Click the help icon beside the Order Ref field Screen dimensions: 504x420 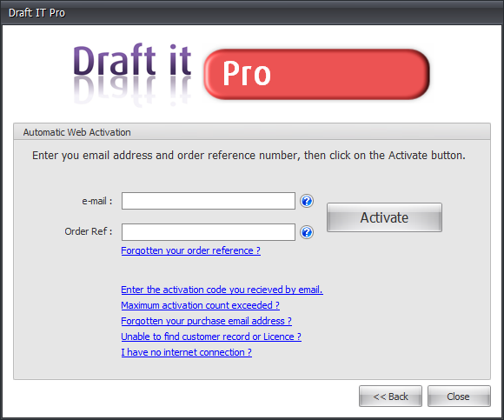pos(307,232)
